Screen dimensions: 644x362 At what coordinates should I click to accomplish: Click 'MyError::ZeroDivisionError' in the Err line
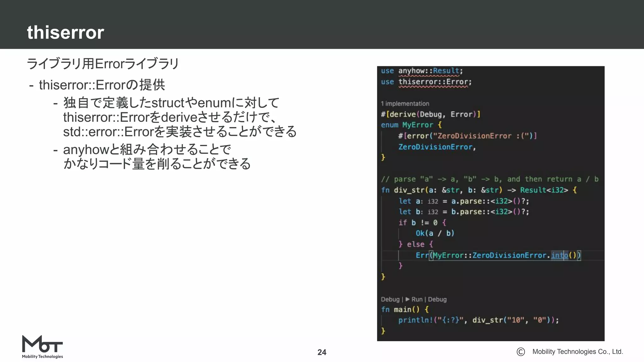(490, 255)
